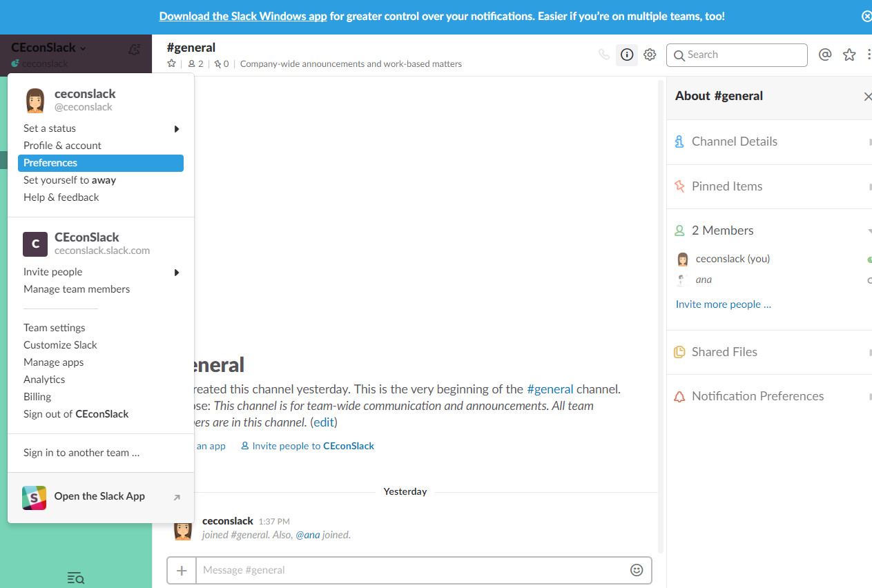Click ceconslack avatar in members list
This screenshot has height=588, width=872.
click(x=683, y=259)
